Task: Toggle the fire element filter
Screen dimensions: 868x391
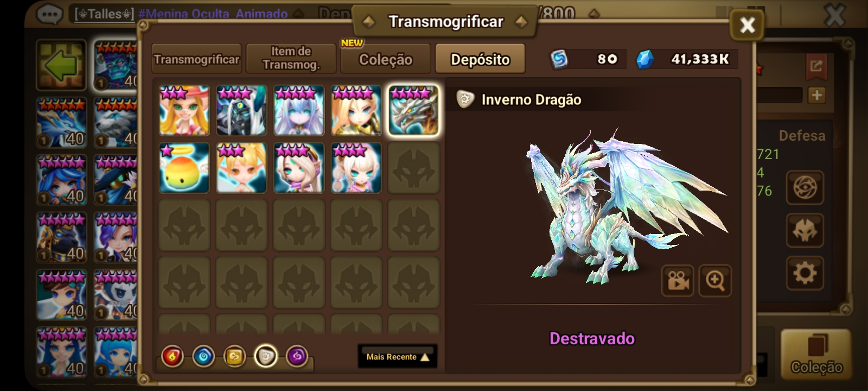Action: pos(173,357)
